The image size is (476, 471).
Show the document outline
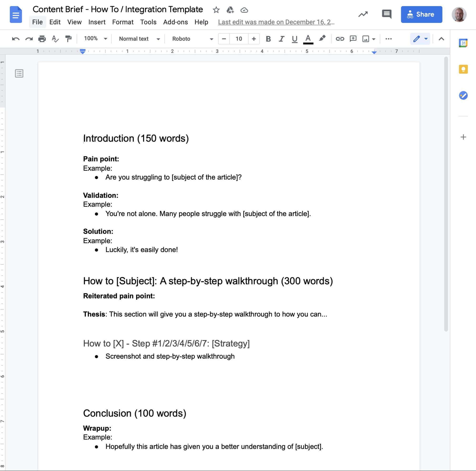(x=19, y=73)
